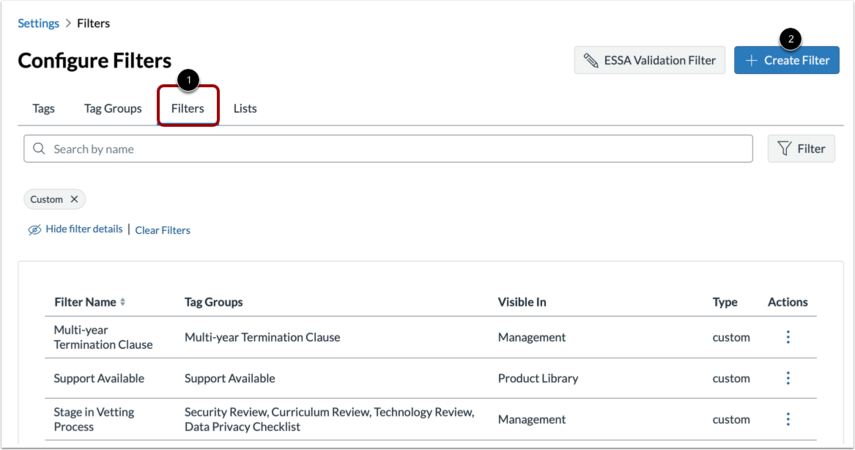This screenshot has height=450, width=855.
Task: Switch to the Tag Groups tab
Action: coord(113,108)
